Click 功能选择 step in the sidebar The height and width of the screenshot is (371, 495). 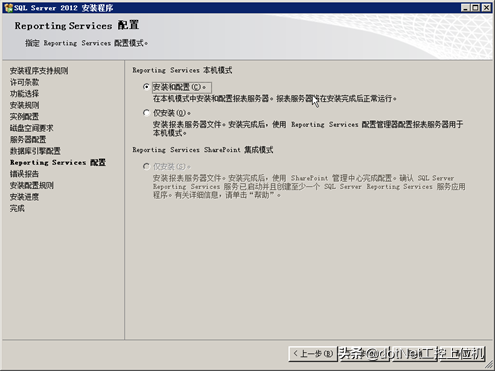point(24,94)
